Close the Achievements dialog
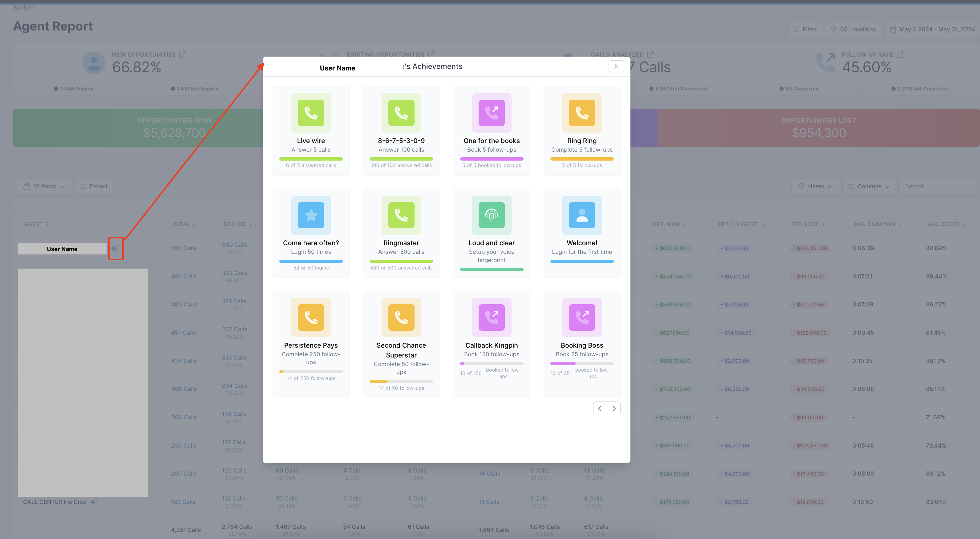 tap(616, 66)
